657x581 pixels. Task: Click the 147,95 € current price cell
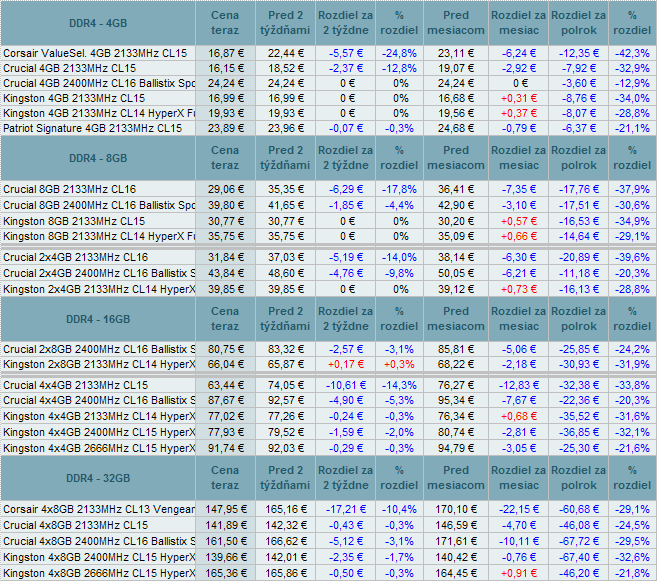pyautogui.click(x=226, y=509)
